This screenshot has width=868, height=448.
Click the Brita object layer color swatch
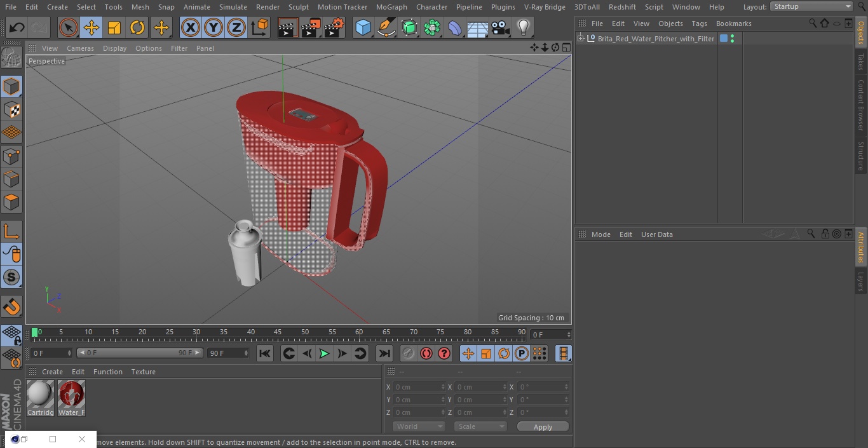723,39
